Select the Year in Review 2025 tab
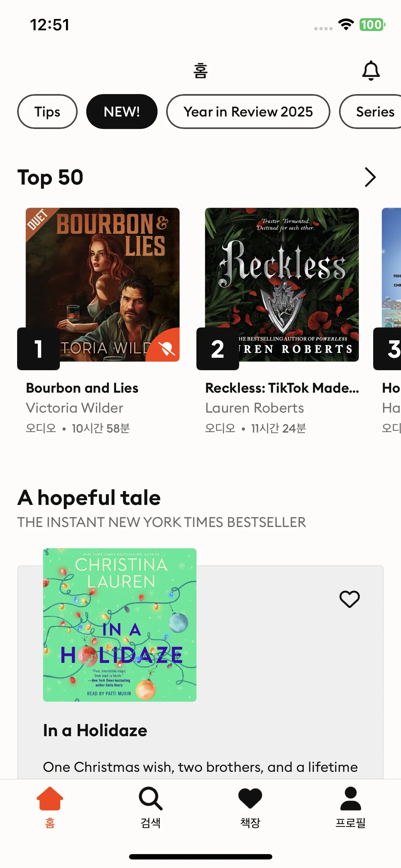This screenshot has width=401, height=868. tap(248, 112)
